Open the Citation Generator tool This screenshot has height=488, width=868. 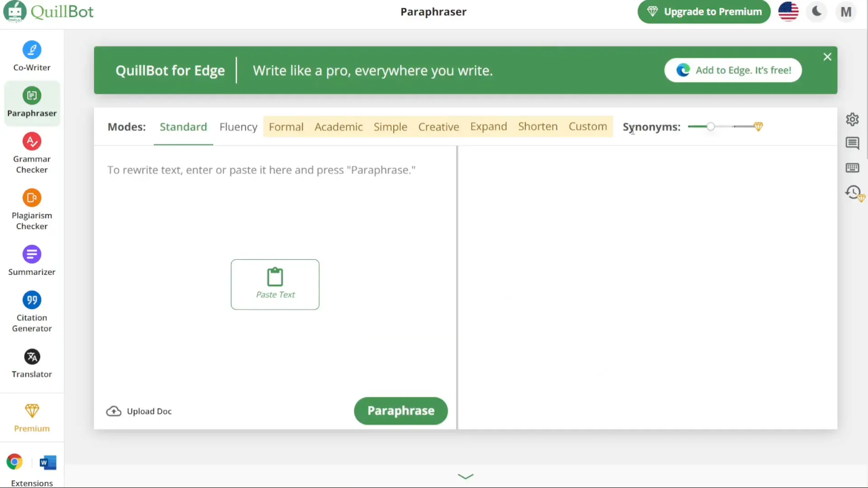(32, 312)
